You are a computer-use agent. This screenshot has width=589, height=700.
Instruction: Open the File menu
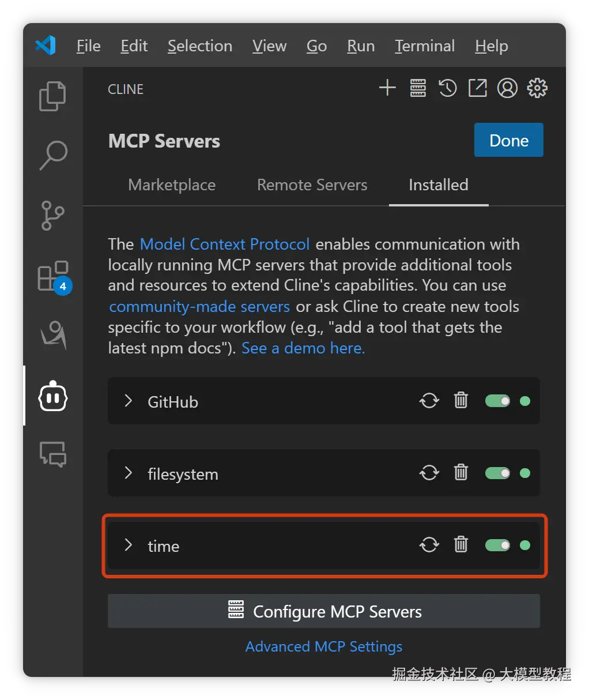click(x=88, y=46)
